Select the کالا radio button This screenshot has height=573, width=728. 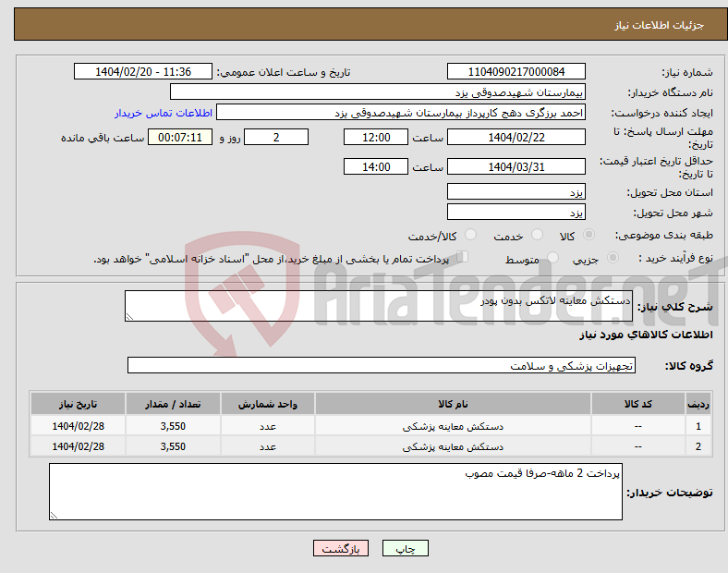click(588, 235)
